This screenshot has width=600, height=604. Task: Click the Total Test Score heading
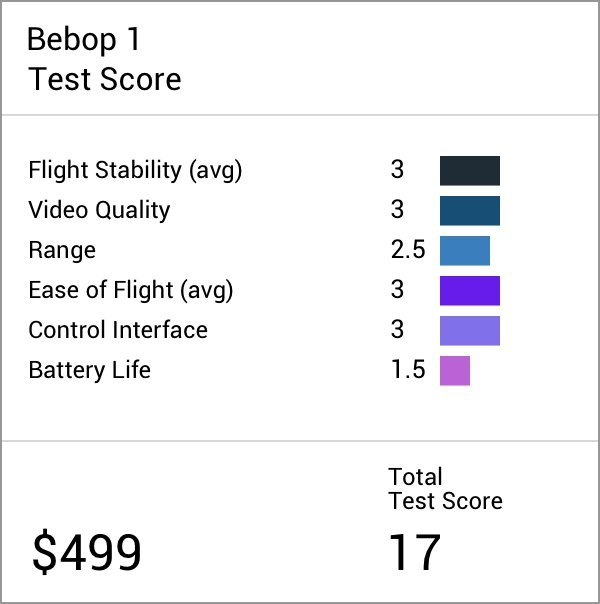(446, 488)
